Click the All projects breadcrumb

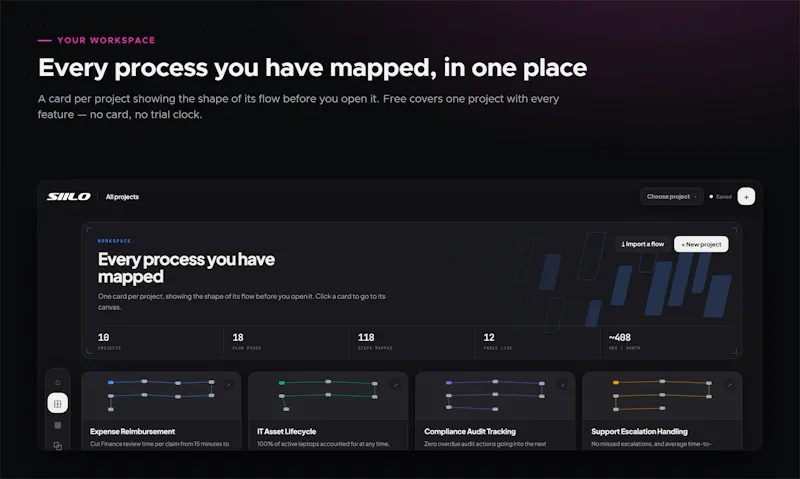tap(122, 197)
